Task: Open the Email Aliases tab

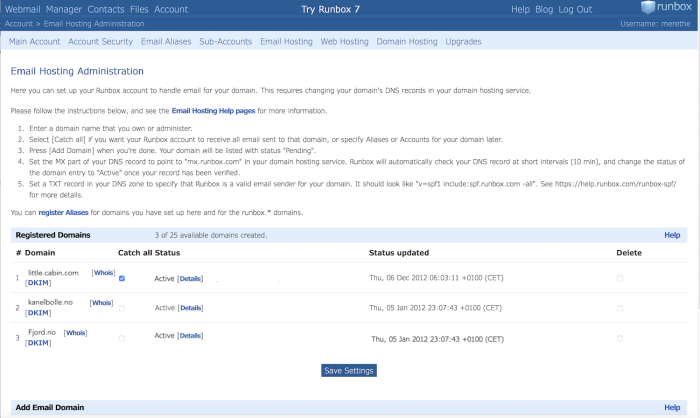Action: (166, 42)
